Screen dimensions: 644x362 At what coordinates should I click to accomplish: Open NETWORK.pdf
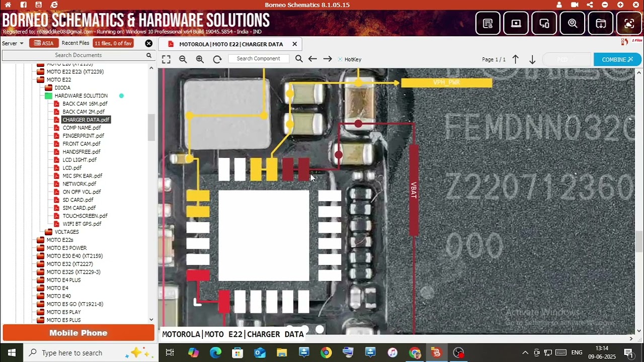pos(79,184)
